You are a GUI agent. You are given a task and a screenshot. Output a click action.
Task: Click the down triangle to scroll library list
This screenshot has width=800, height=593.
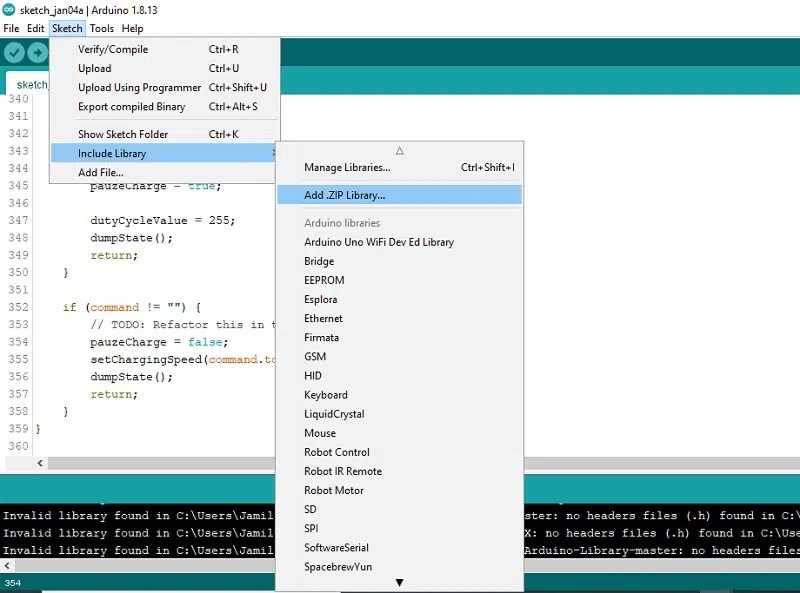[x=399, y=581]
